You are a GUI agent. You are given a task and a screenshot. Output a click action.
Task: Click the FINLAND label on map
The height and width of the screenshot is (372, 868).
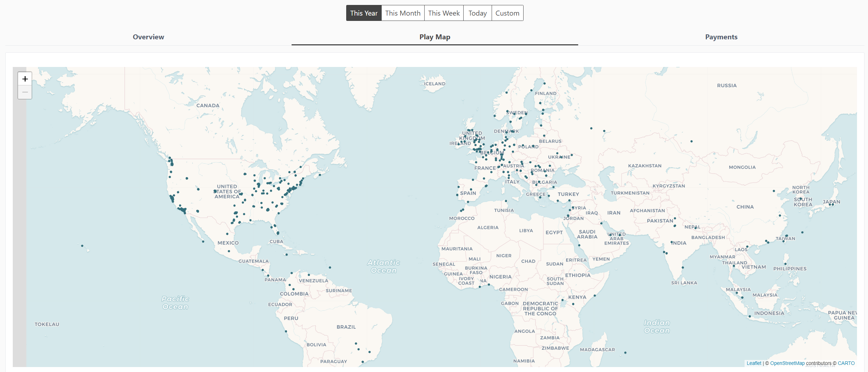coord(546,94)
